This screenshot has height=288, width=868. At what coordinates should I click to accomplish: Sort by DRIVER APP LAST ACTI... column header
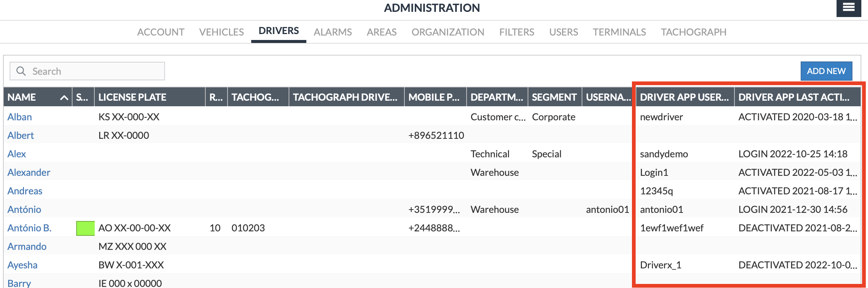[x=798, y=97]
